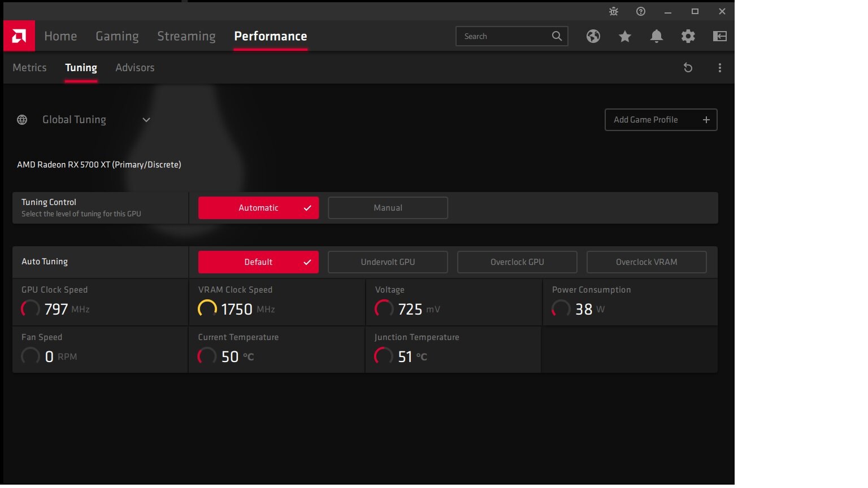Click the 725 mV voltage value

[x=419, y=310]
